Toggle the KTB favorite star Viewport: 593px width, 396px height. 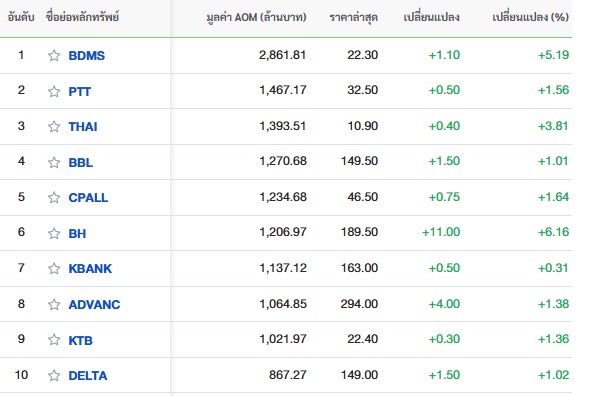point(54,340)
